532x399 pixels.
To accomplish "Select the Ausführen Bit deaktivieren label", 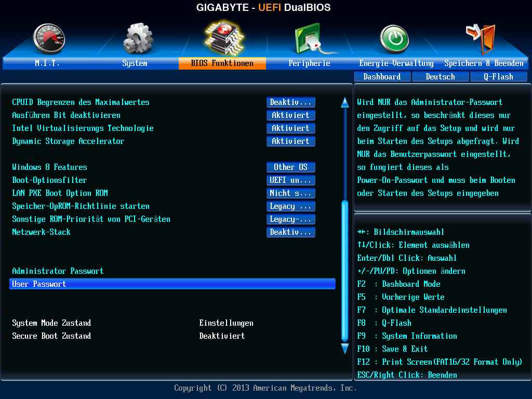I will [66, 115].
